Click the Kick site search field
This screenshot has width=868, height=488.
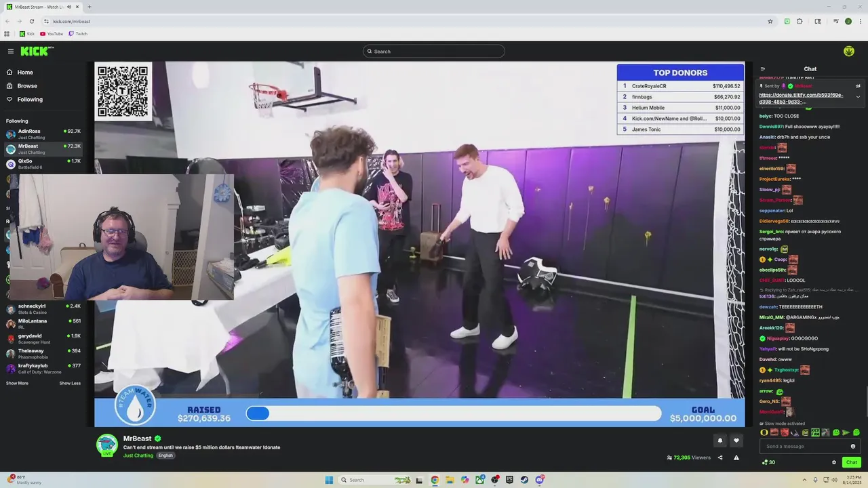[434, 52]
